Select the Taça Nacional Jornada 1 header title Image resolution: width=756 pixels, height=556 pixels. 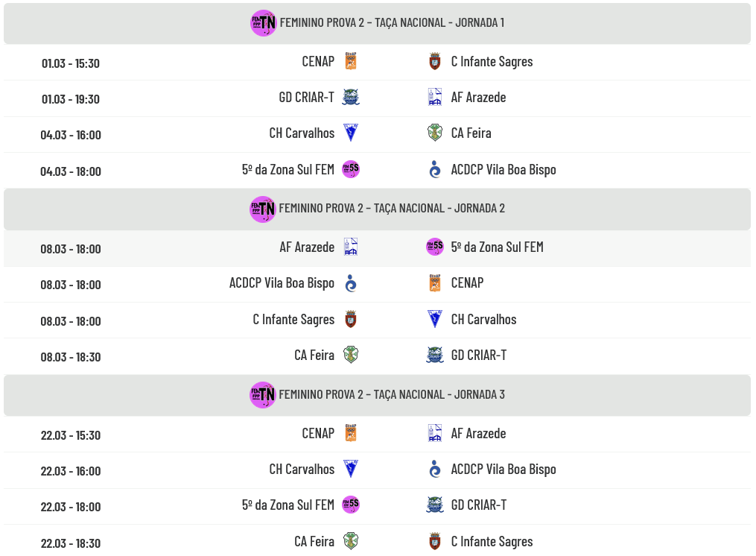pos(392,23)
